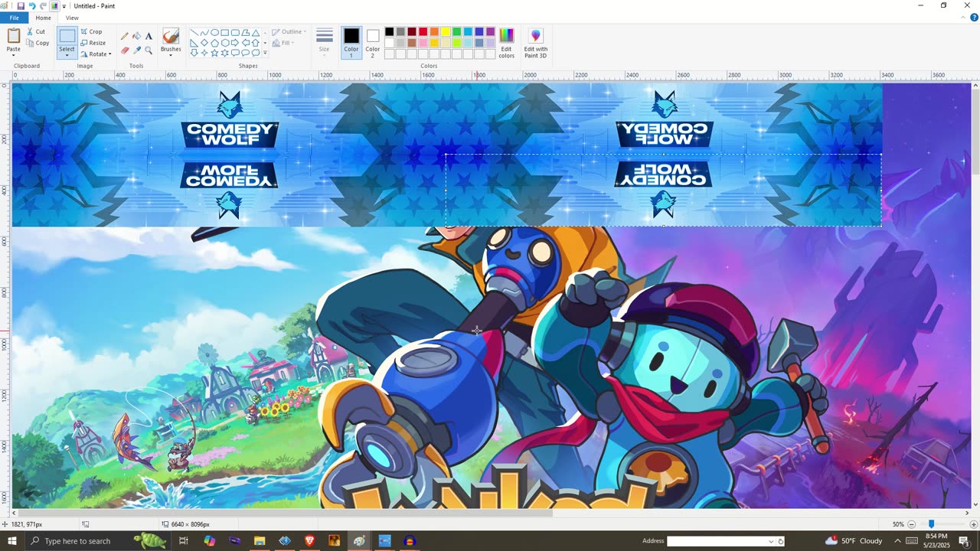
Task: Click the Redo arrow in title bar
Action: coord(44,6)
